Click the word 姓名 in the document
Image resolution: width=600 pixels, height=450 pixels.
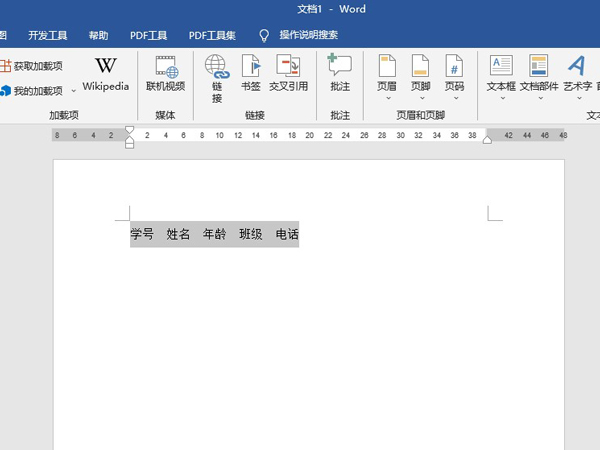pyautogui.click(x=178, y=235)
